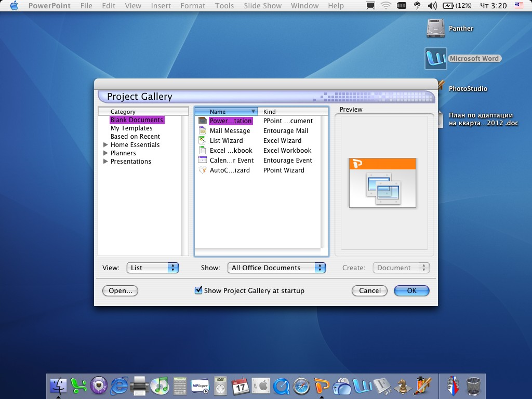This screenshot has height=399, width=532.
Task: Click the Cancel button
Action: pos(369,290)
